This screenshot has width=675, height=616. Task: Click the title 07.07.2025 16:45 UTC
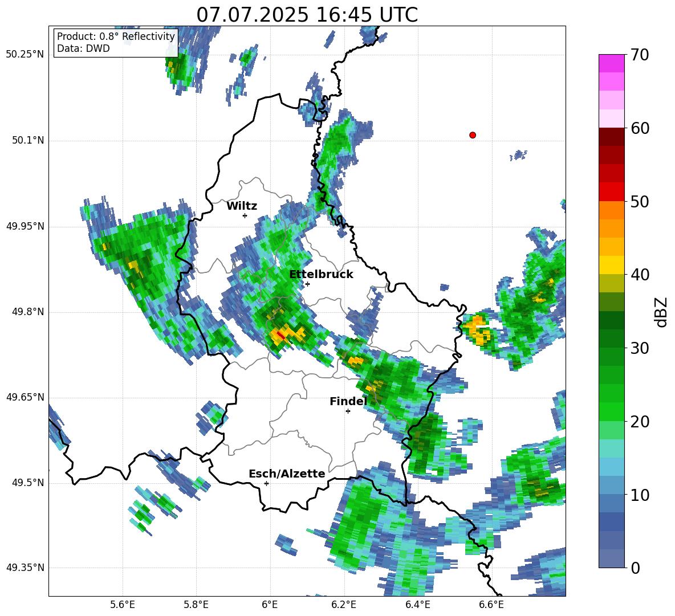tap(307, 15)
